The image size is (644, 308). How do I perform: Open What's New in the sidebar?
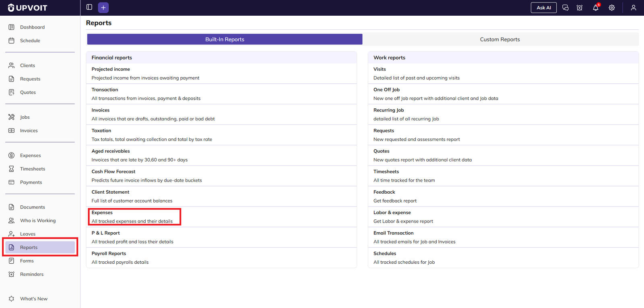34,299
